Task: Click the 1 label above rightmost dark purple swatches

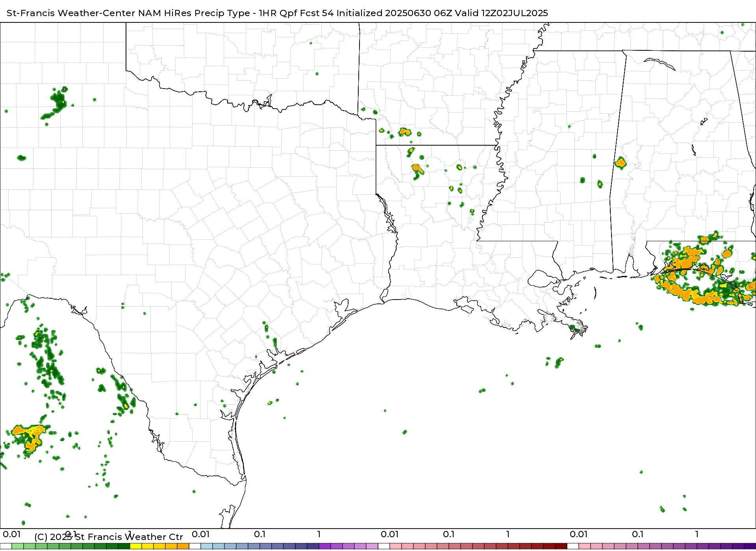Action: (697, 534)
